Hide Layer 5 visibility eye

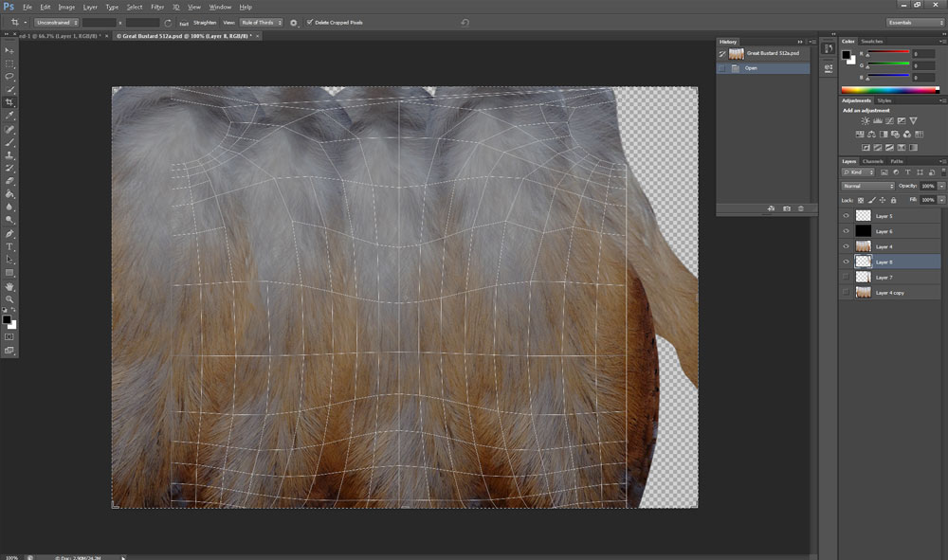[847, 216]
